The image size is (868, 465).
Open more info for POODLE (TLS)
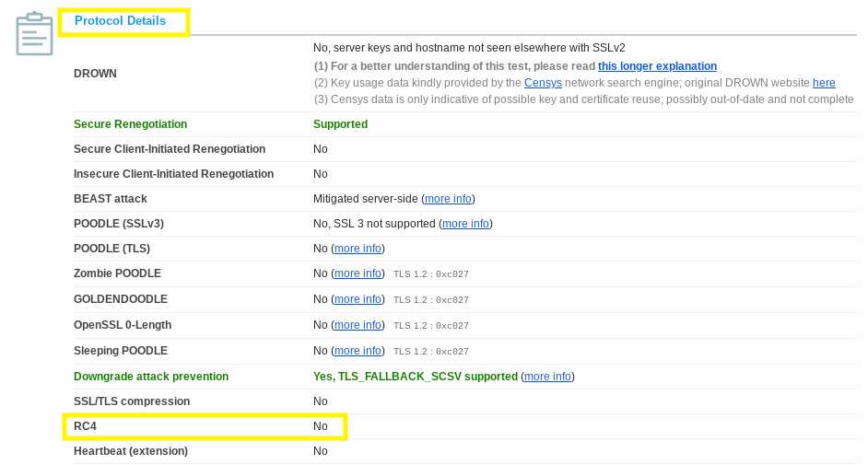click(x=358, y=249)
